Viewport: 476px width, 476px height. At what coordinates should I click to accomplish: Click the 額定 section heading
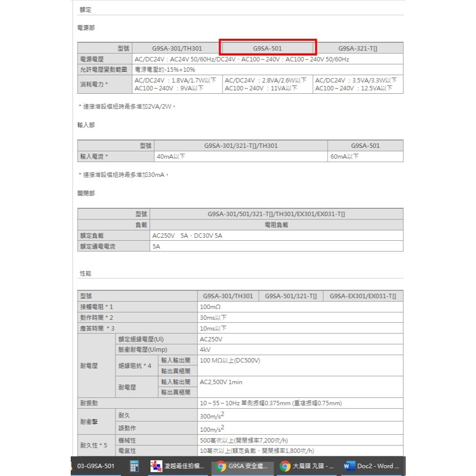point(85,10)
